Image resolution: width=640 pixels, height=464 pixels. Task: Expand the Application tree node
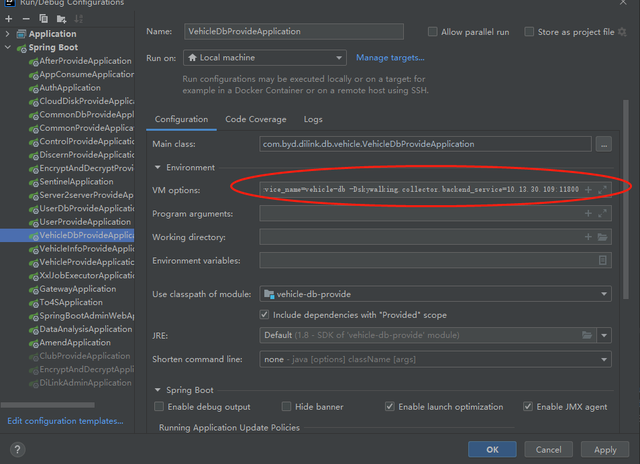7,34
